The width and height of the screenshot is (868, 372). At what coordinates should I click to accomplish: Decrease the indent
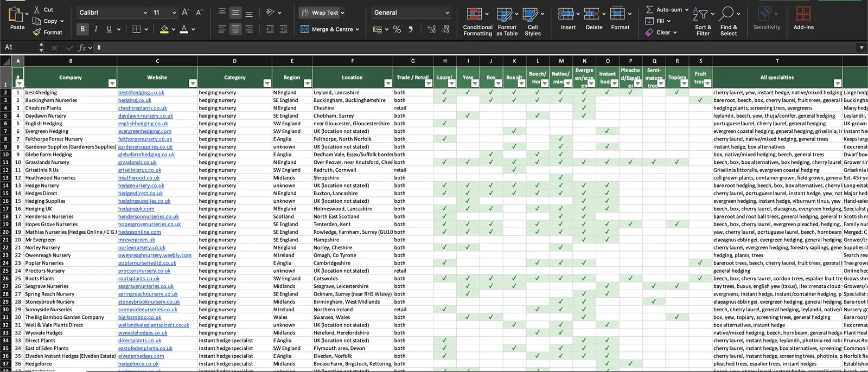(x=270, y=29)
